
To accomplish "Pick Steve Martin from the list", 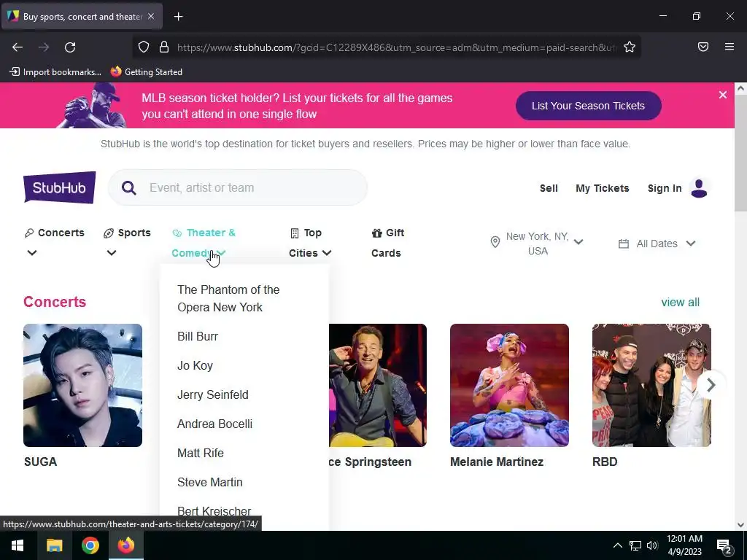I will tap(209, 482).
